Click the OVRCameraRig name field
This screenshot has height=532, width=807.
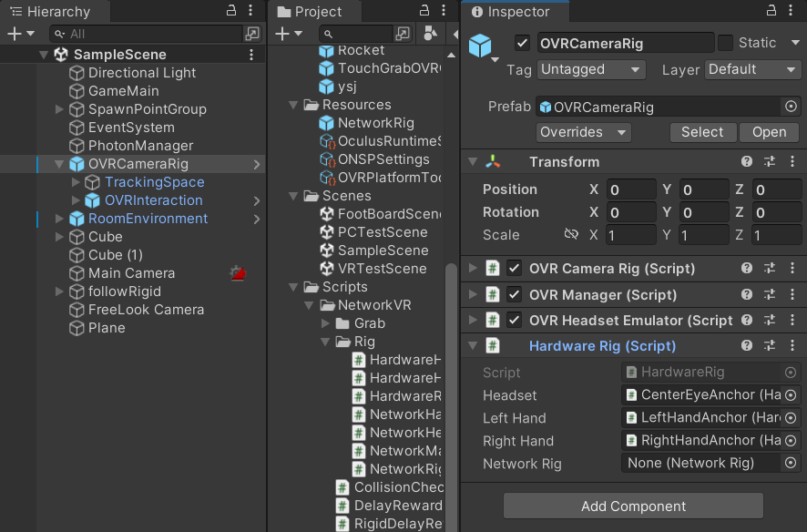tap(626, 43)
